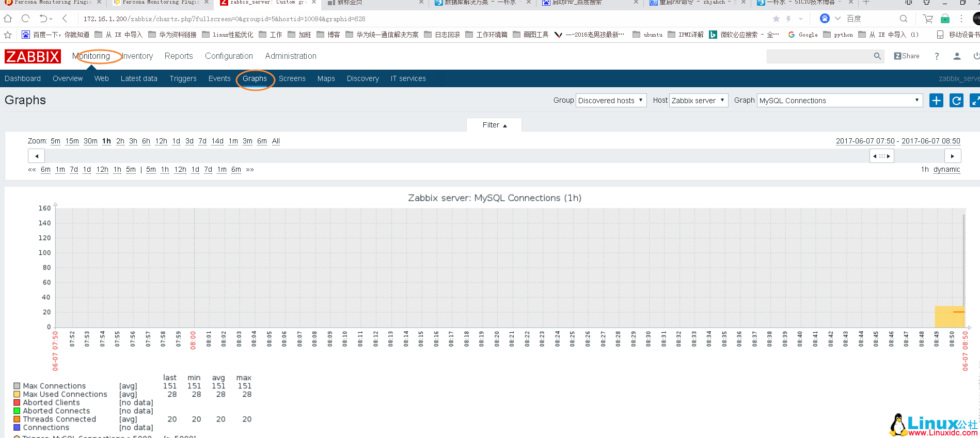Open Reports menu
Viewport: 980px width, 438px height.
tap(179, 56)
